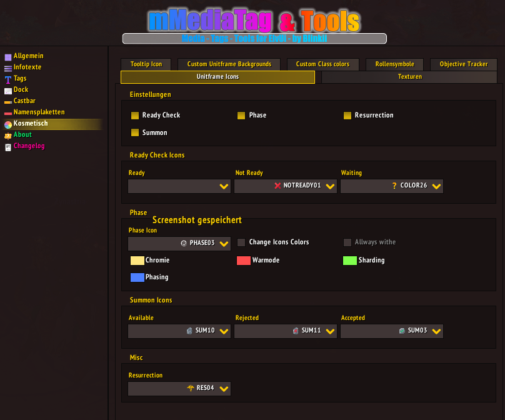Click the Changelog sidebar icon
Viewport: 505px width, 420px height.
[8, 147]
